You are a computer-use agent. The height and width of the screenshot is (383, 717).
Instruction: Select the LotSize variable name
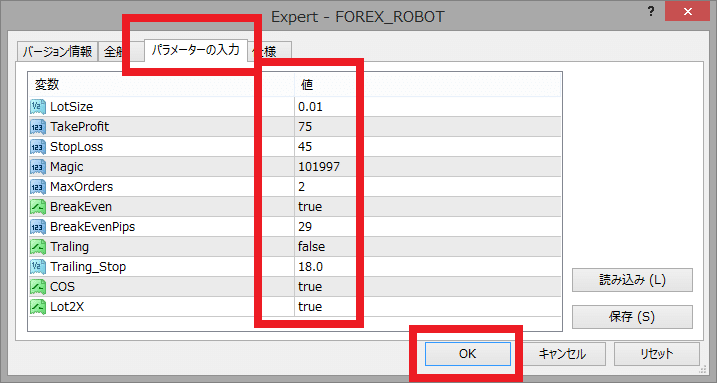(x=72, y=106)
